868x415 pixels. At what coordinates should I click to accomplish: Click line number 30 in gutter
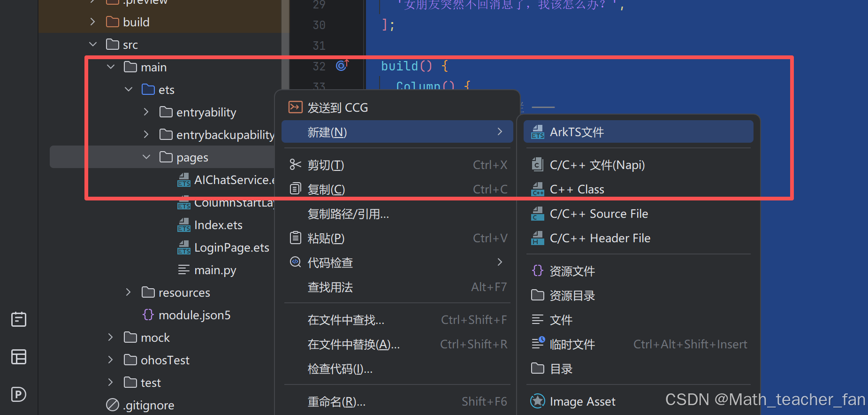[x=319, y=25]
